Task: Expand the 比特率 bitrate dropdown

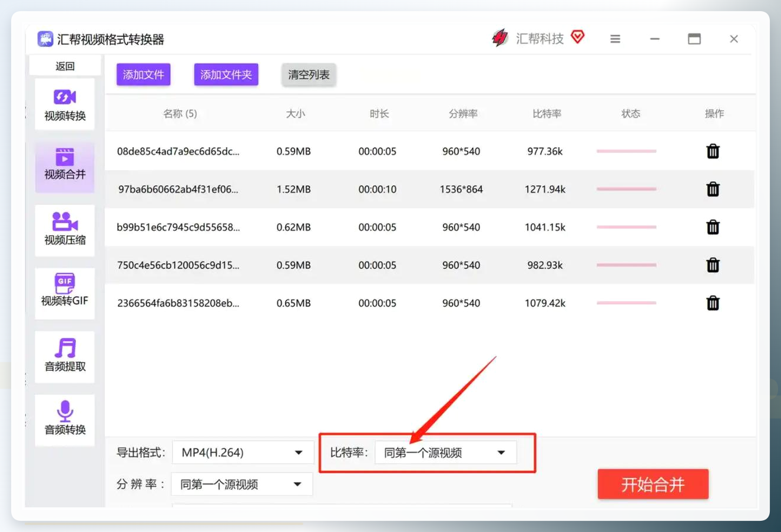Action: pos(445,453)
